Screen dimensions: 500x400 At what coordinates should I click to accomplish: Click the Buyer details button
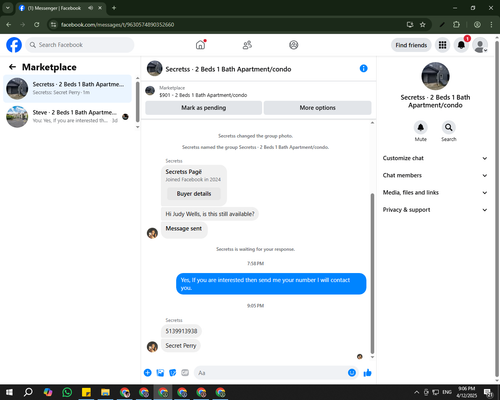coord(194,194)
